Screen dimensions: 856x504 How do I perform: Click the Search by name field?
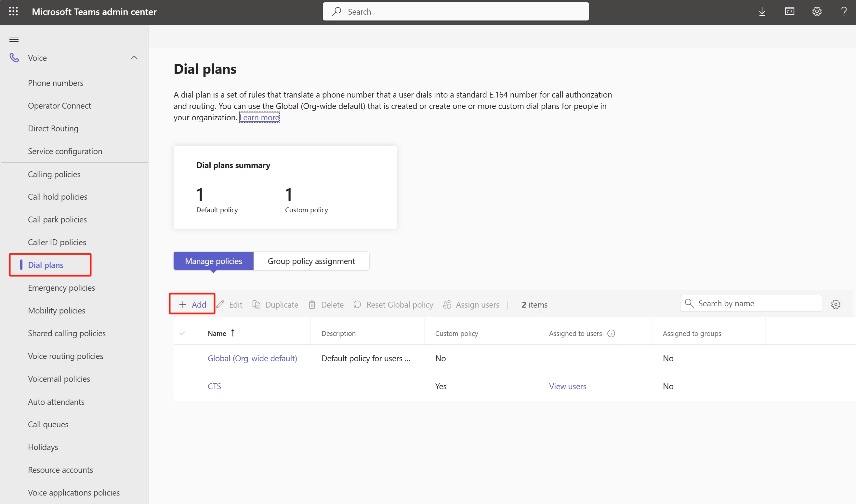pos(751,303)
